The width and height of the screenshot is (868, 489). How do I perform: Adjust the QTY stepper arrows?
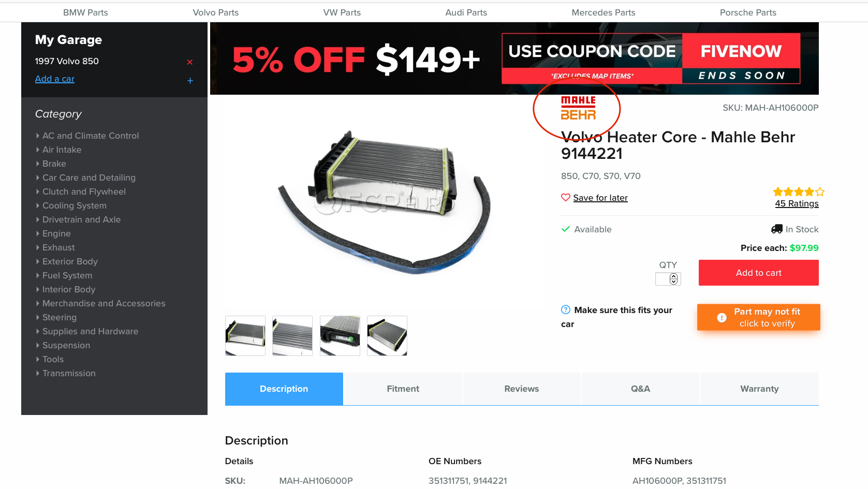coord(673,279)
